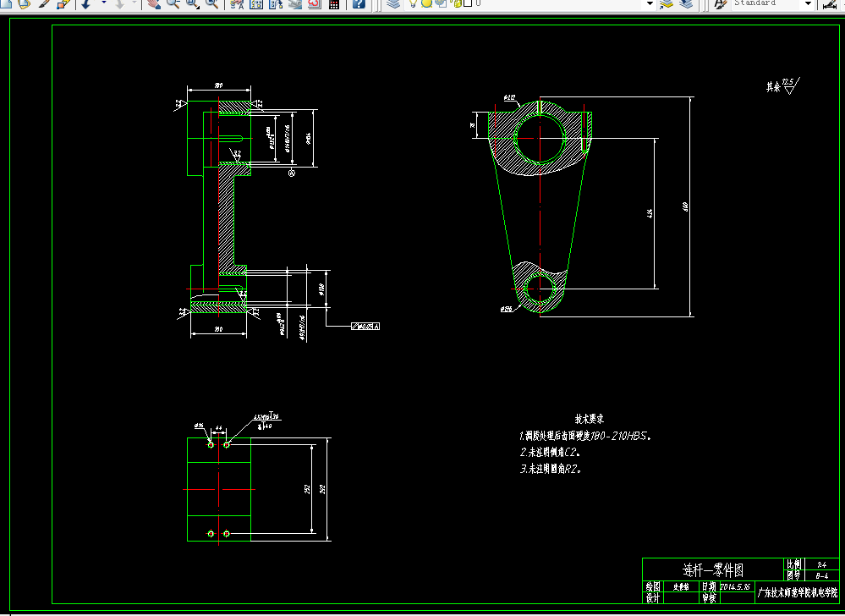The image size is (845, 616).
Task: Click the first page icon in toolbar
Action: pos(5,4)
